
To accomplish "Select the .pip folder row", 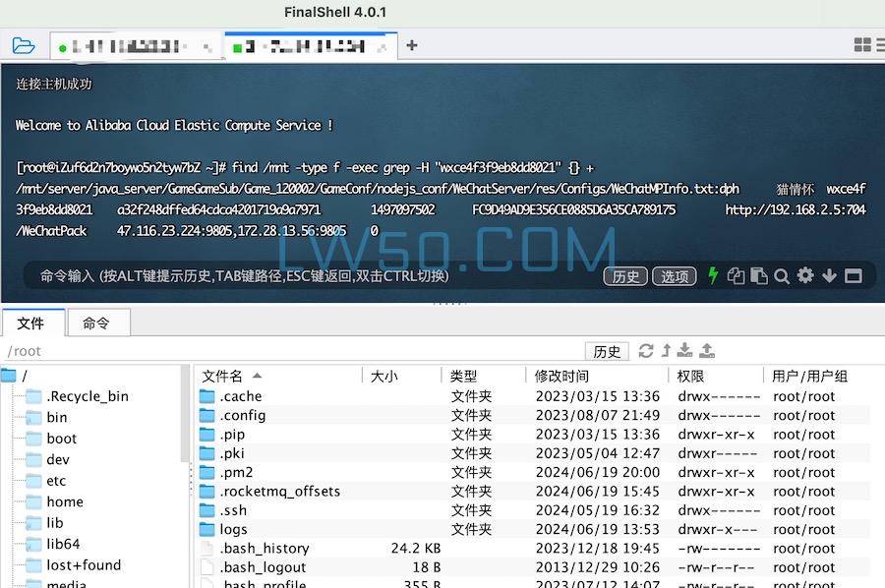I will point(533,435).
